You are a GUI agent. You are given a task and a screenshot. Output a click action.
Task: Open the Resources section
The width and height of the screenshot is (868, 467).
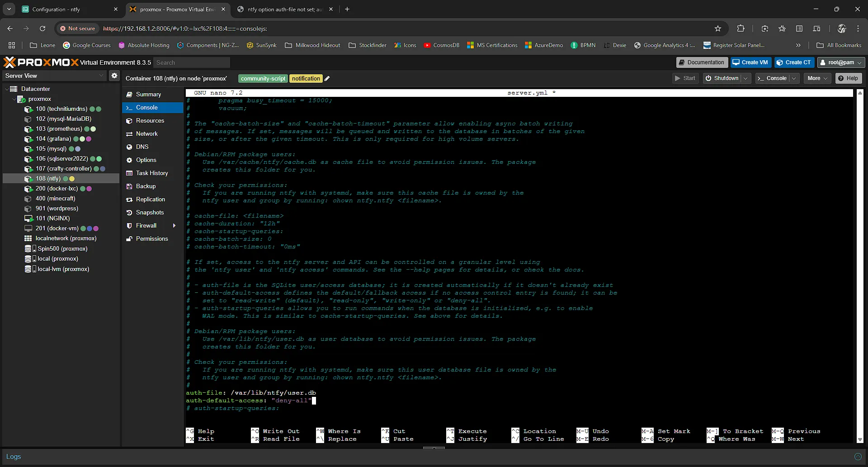153,121
